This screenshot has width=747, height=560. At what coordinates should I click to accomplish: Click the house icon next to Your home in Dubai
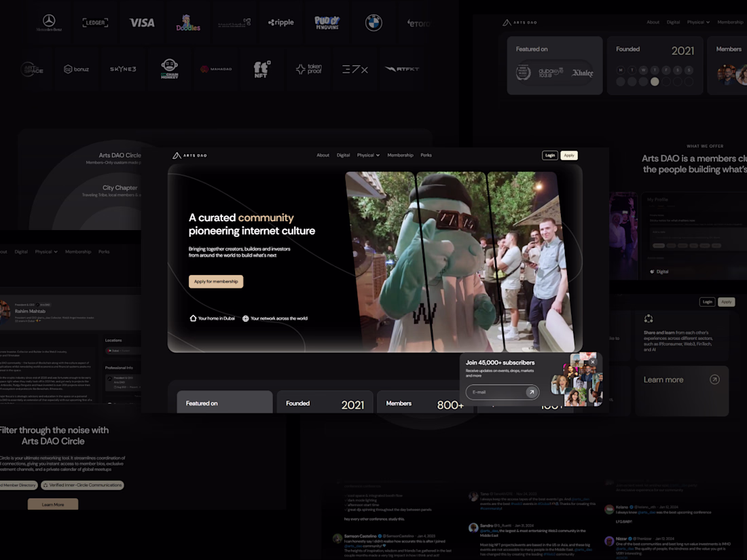point(193,318)
